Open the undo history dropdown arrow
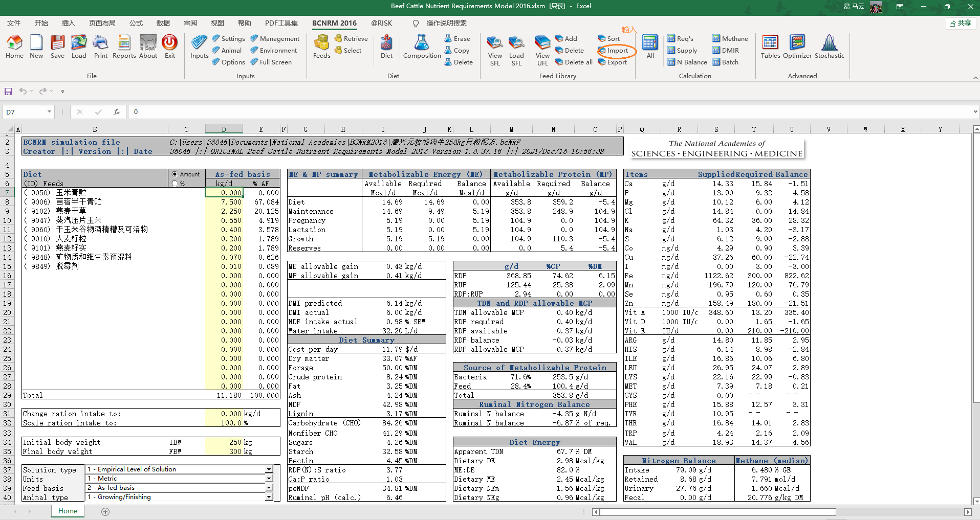This screenshot has width=980, height=520. click(x=32, y=91)
